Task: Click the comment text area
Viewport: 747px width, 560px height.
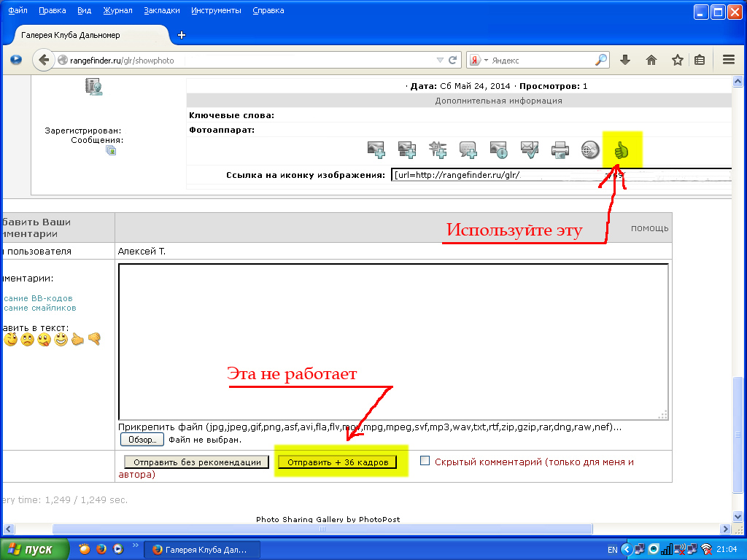Action: click(393, 342)
